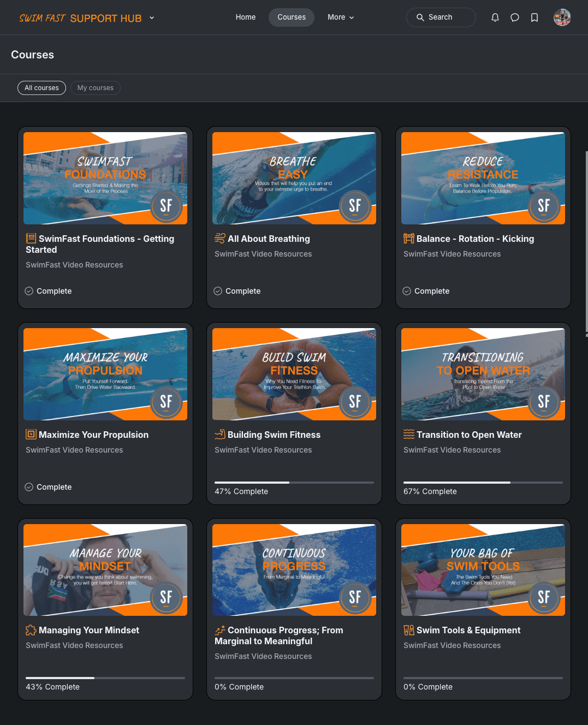The width and height of the screenshot is (588, 725).
Task: Select the My courses filter
Action: click(x=95, y=88)
